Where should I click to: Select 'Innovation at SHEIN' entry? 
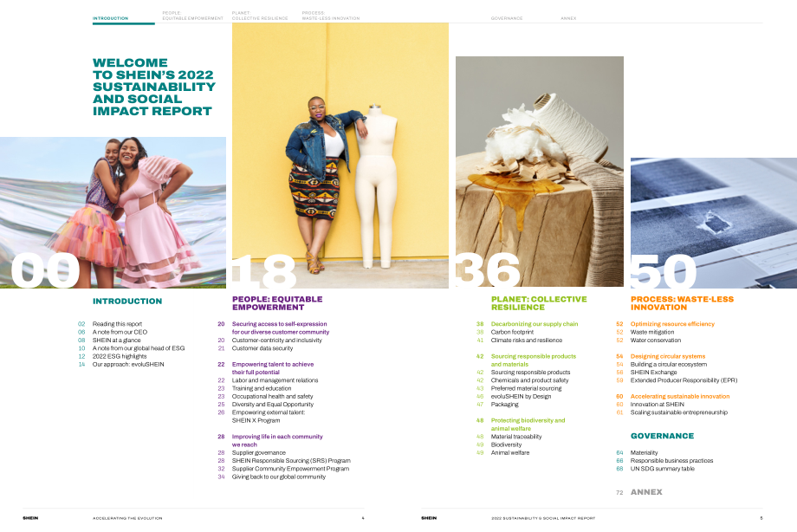[x=658, y=405]
